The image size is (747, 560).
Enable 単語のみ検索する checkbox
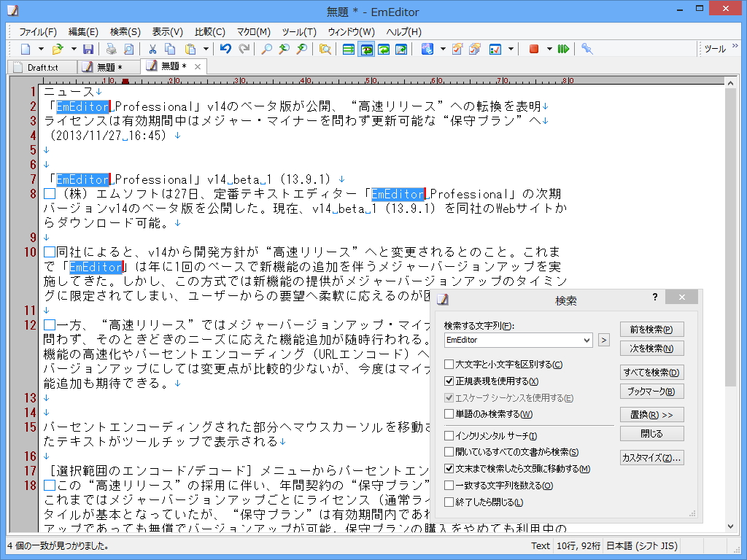click(x=449, y=414)
